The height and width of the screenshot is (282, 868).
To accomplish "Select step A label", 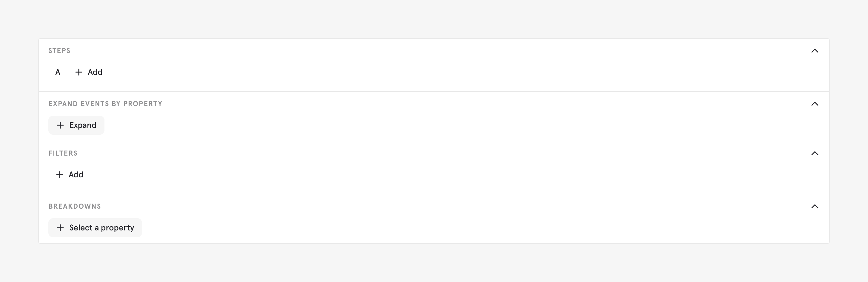I will (x=58, y=72).
